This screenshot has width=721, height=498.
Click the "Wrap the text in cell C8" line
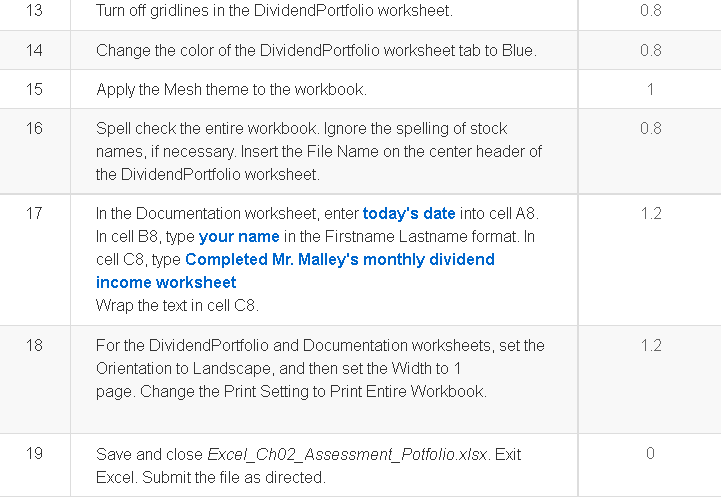(x=177, y=306)
